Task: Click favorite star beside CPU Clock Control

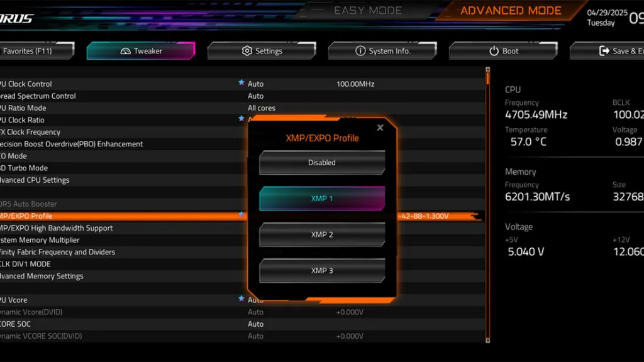Action: coord(241,82)
